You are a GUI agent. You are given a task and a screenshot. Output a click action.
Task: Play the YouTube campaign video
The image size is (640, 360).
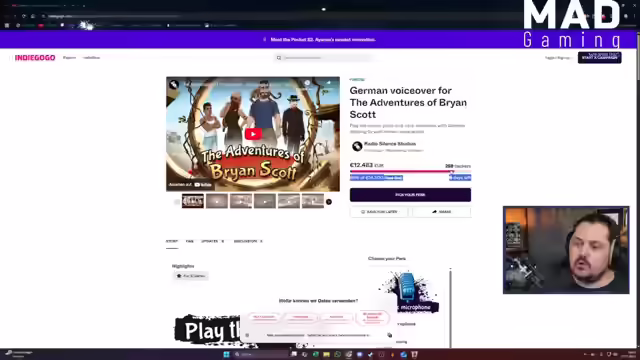click(x=253, y=134)
